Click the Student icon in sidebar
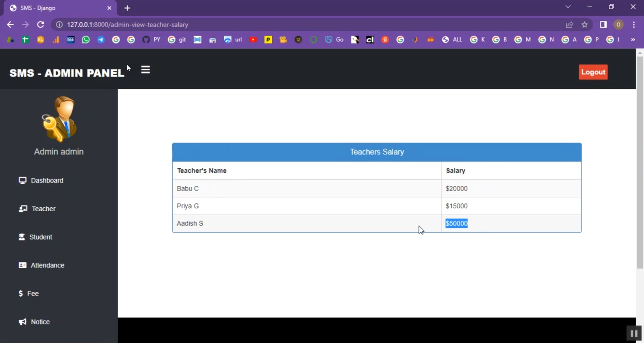This screenshot has width=644, height=343. pos(22,237)
